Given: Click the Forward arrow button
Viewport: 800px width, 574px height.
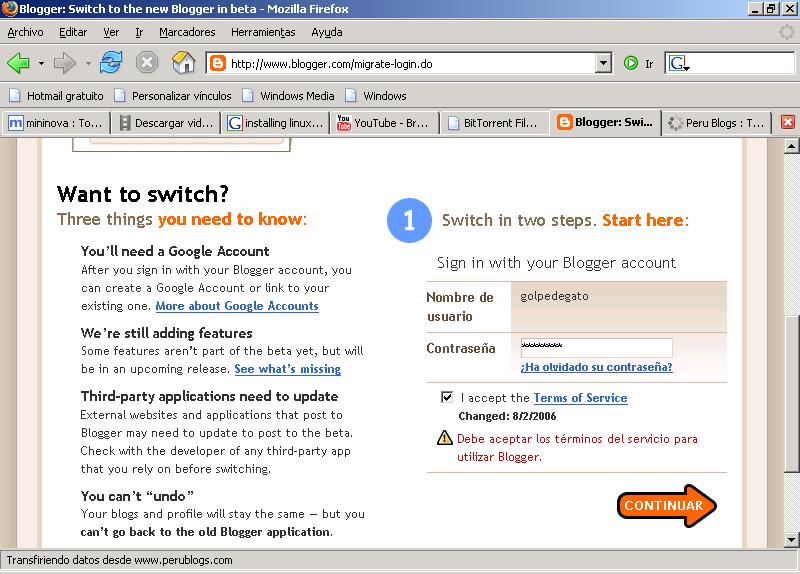Looking at the screenshot, I should coord(64,63).
